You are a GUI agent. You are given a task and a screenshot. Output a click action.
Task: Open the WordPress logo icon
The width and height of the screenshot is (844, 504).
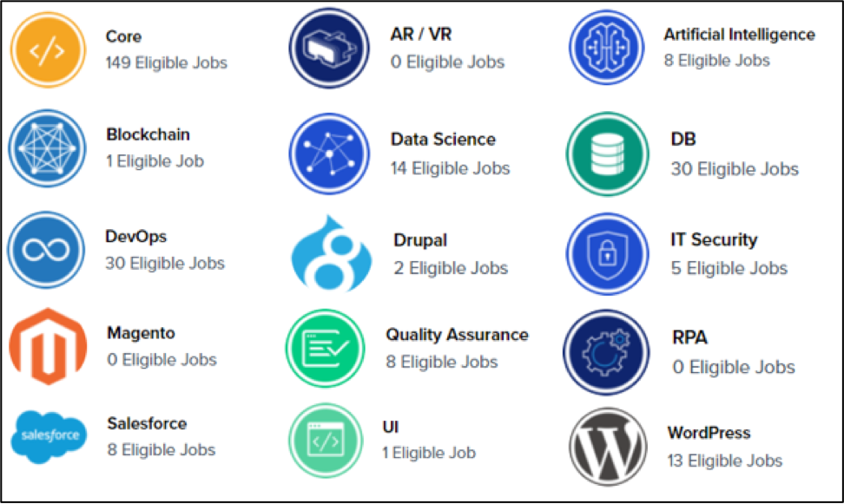pos(610,446)
